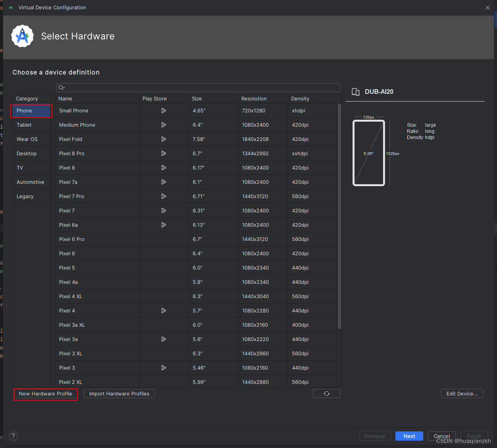Click New Hardware Profile button
Viewport: 497px width, 448px height.
(46, 394)
